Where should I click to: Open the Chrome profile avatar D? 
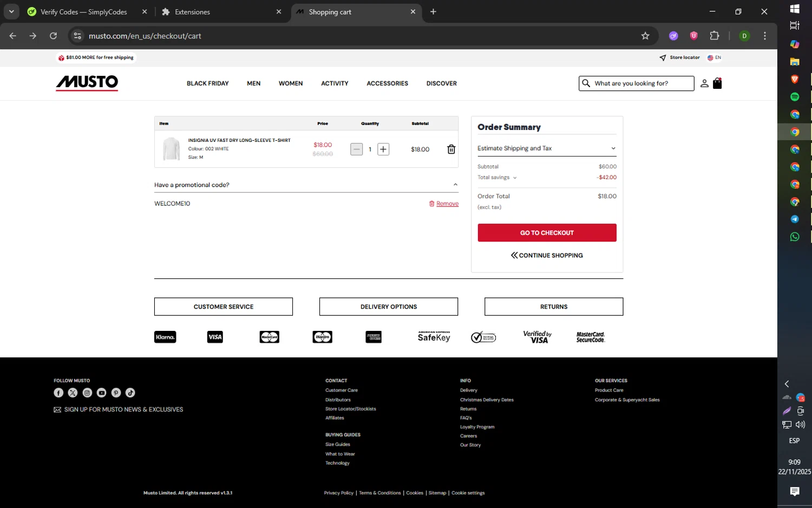(x=744, y=36)
